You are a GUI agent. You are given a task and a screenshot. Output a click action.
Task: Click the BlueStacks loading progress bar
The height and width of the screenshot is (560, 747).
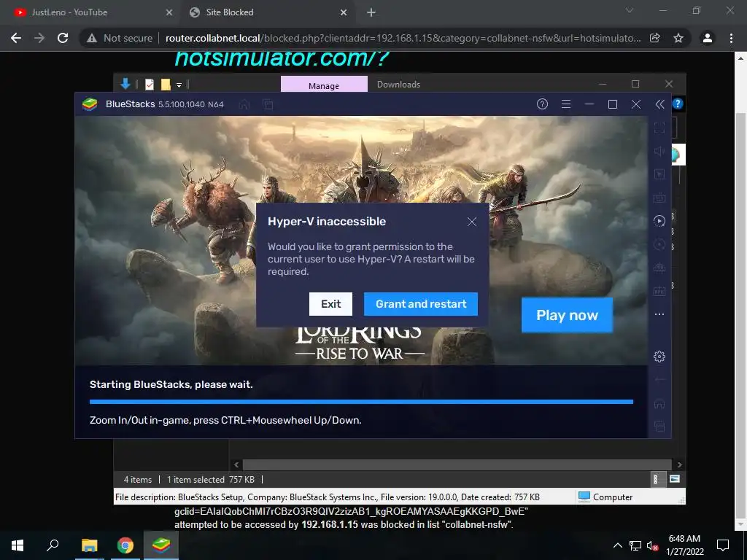361,402
